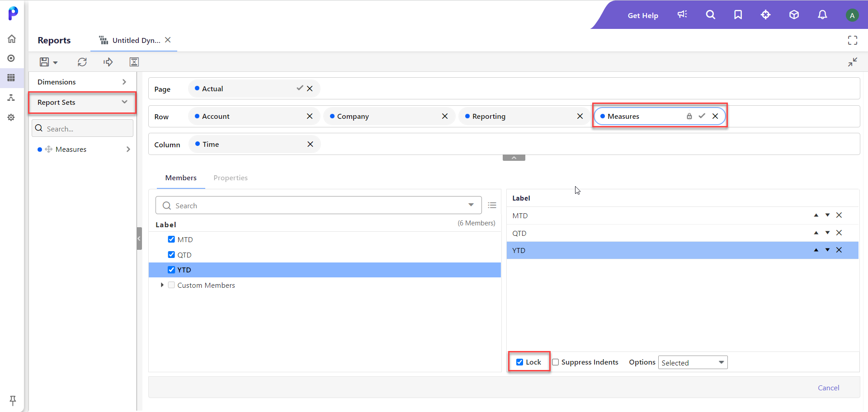Expand the Custom Members tree node
This screenshot has width=868, height=412.
point(162,285)
